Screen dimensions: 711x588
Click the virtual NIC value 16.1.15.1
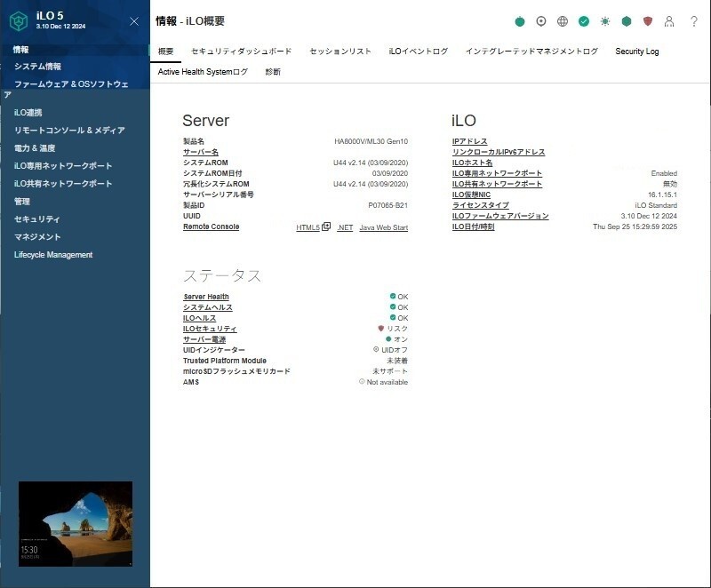pos(662,195)
